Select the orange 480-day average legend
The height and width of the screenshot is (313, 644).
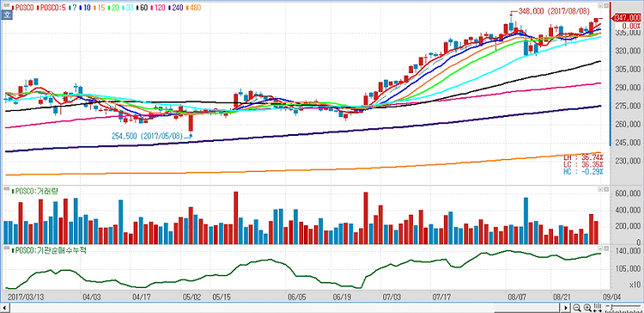coord(193,8)
